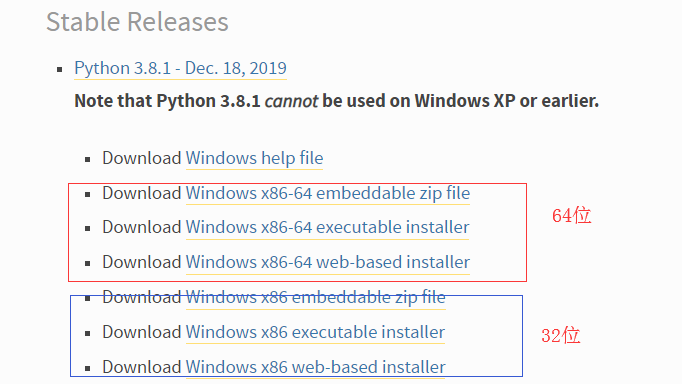Open Windows x86 embeddable zip file link
Image resolution: width=682 pixels, height=384 pixels.
click(x=316, y=297)
